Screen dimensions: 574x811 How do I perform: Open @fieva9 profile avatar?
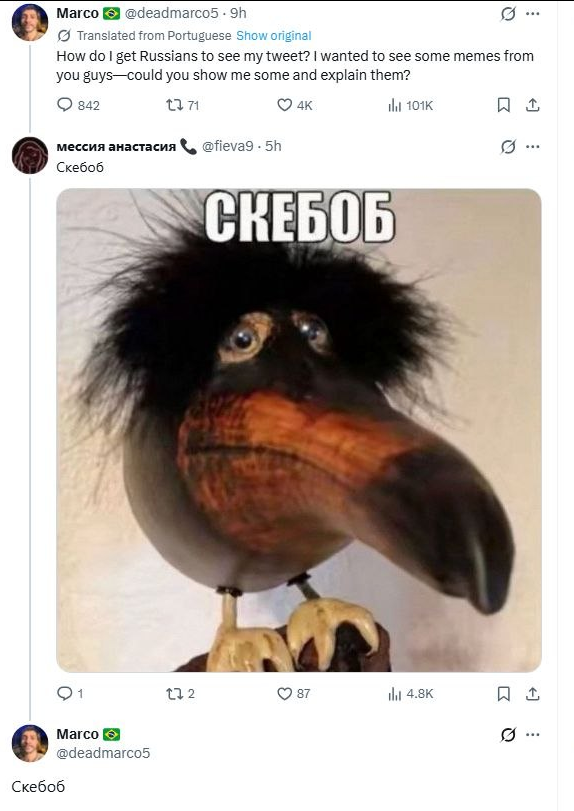click(x=30, y=155)
